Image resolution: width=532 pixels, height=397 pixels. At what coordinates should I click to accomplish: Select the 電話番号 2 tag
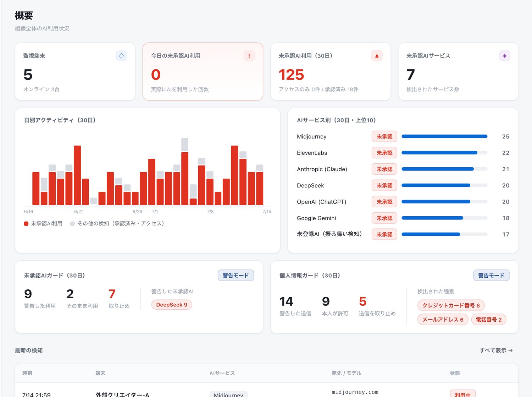point(489,320)
